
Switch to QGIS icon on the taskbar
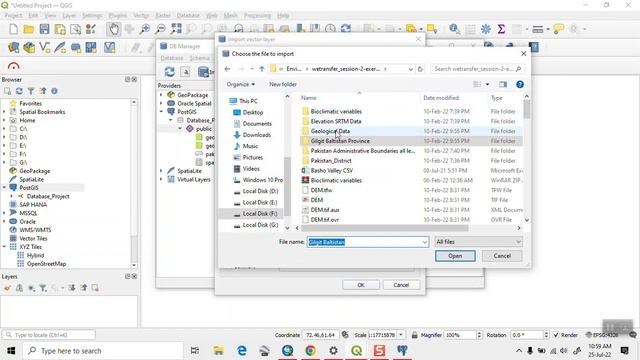click(x=356, y=351)
